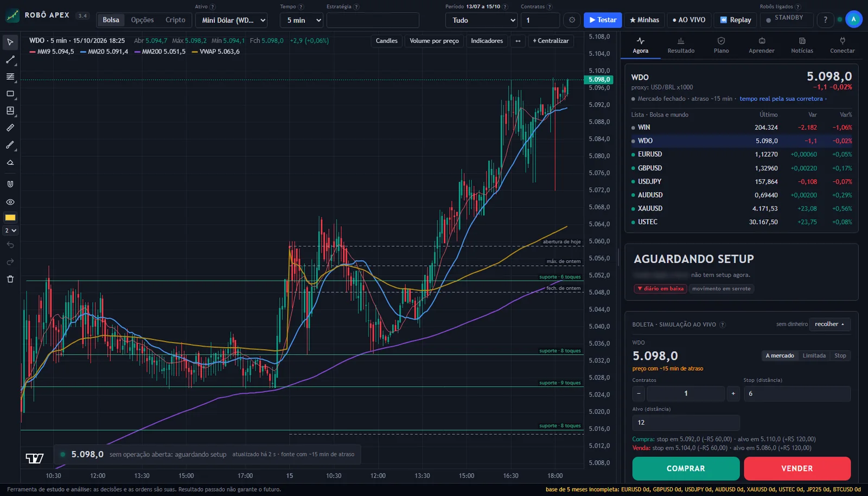Open the Agora panel tab

click(x=641, y=46)
